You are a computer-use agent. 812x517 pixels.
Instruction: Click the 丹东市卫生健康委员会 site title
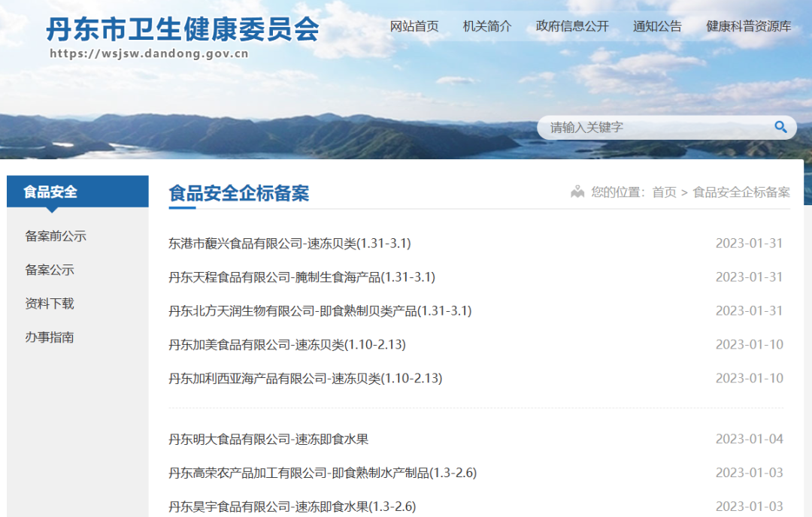click(x=183, y=29)
